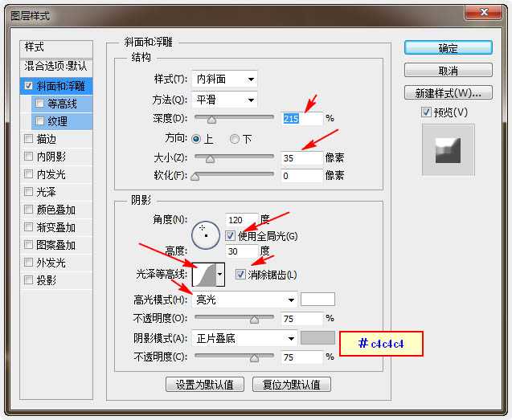Open the gloss contour picker arrow
The width and height of the screenshot is (512, 420).
pos(220,275)
